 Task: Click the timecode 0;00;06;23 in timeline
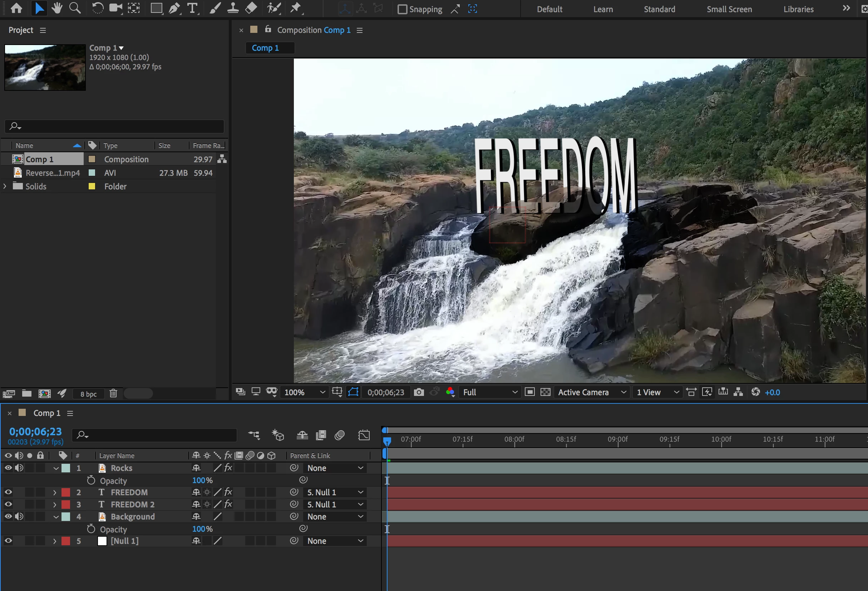coord(35,432)
